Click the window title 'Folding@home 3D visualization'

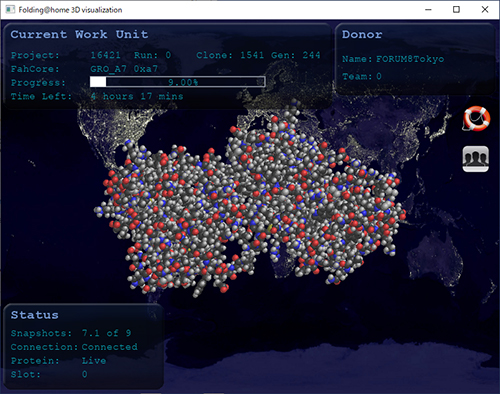(70, 10)
